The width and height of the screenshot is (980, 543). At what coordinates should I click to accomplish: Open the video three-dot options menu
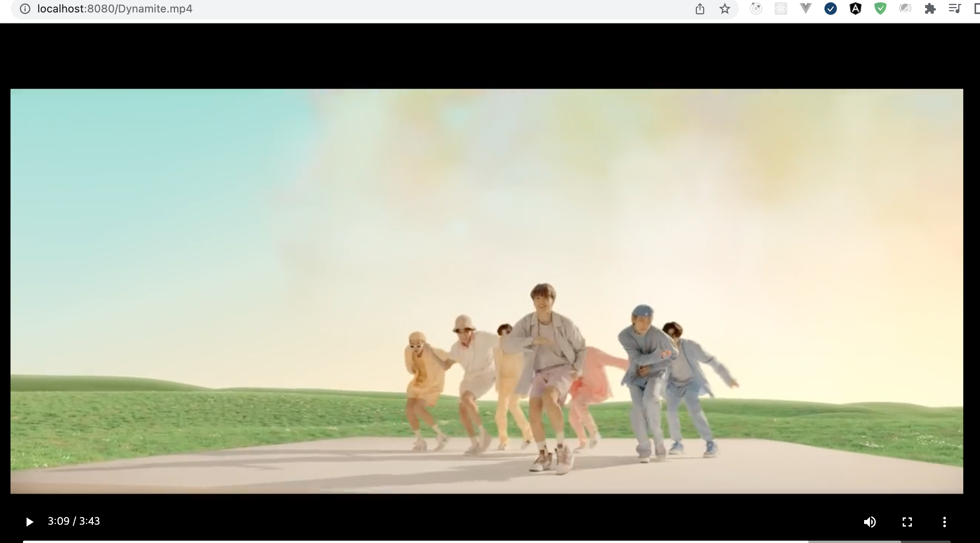click(x=944, y=522)
